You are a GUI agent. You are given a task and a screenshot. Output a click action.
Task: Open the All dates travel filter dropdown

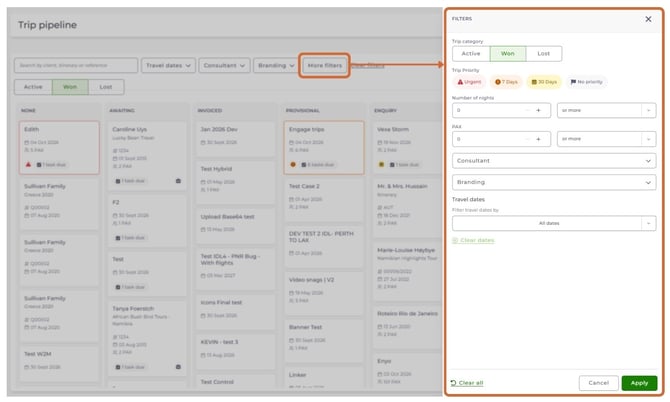554,223
